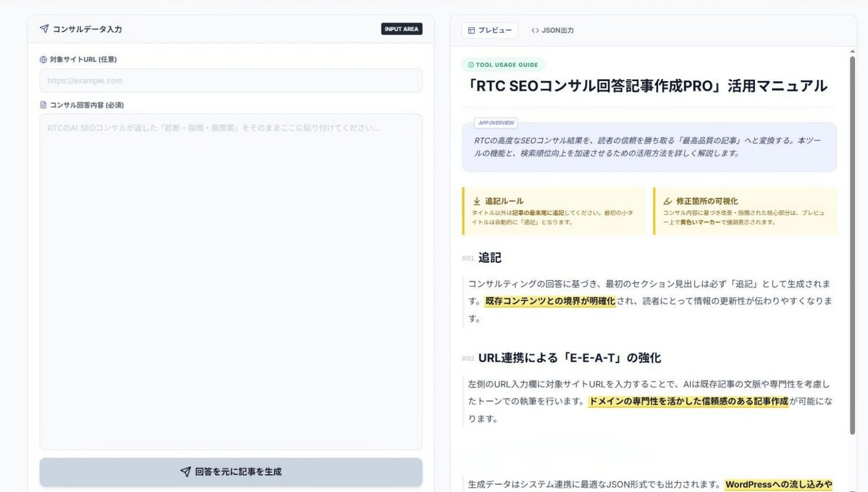Screen dimensions: 868x492
Task: Click the download arrow icon at 追記ルール
Action: 477,201
